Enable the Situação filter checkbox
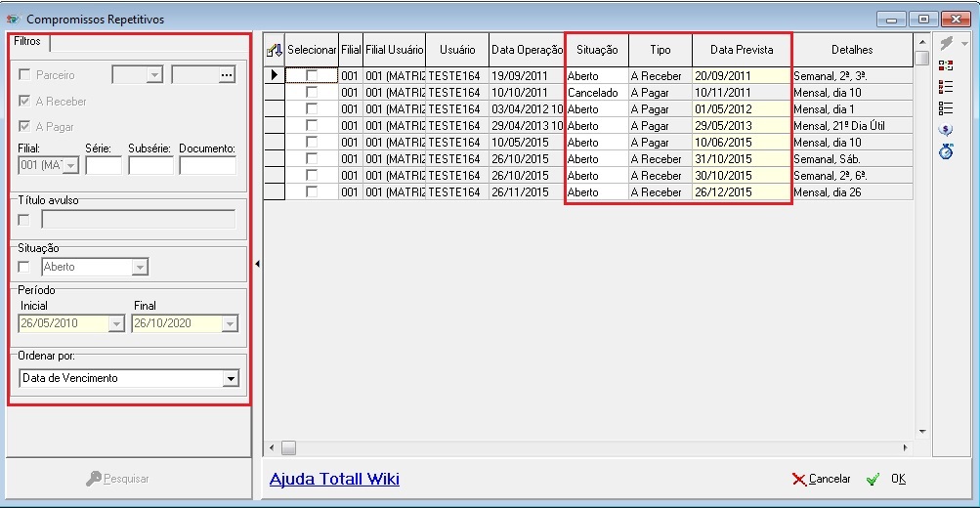 24,267
